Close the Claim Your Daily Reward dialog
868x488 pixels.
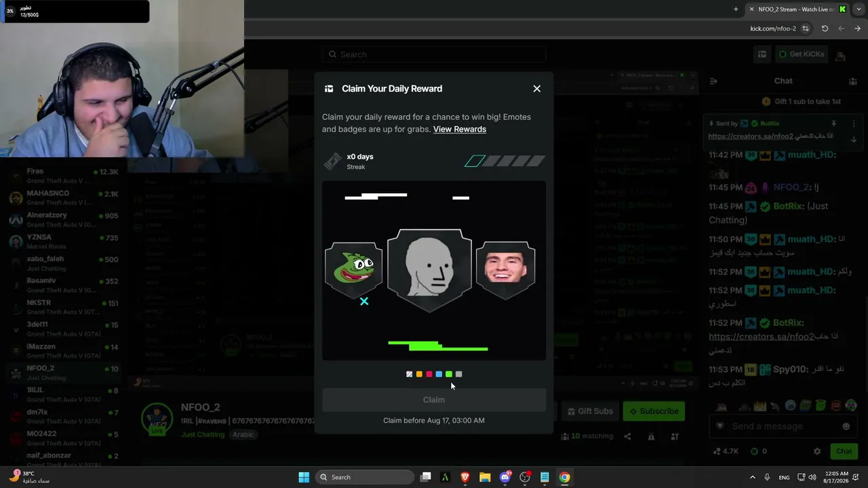[x=537, y=89]
